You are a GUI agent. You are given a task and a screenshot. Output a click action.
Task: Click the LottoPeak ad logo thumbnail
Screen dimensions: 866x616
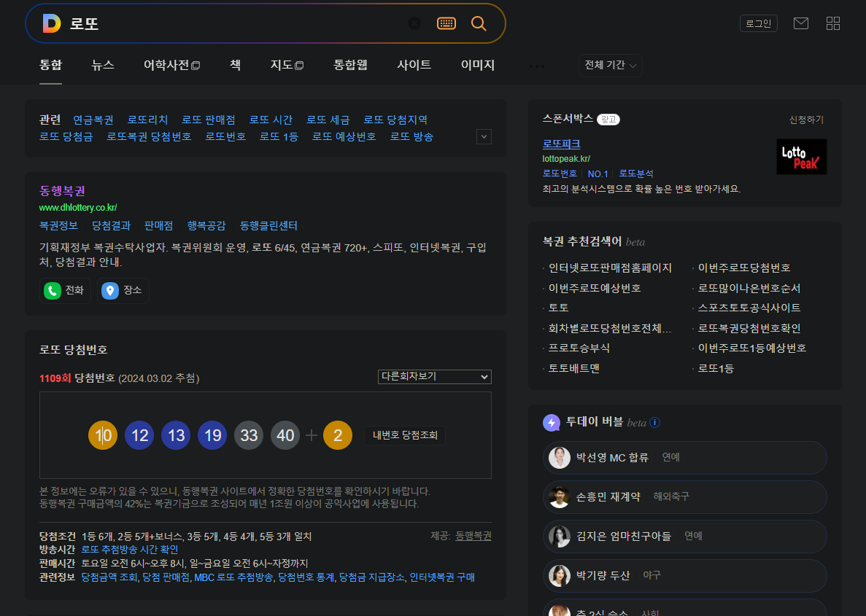(x=801, y=157)
